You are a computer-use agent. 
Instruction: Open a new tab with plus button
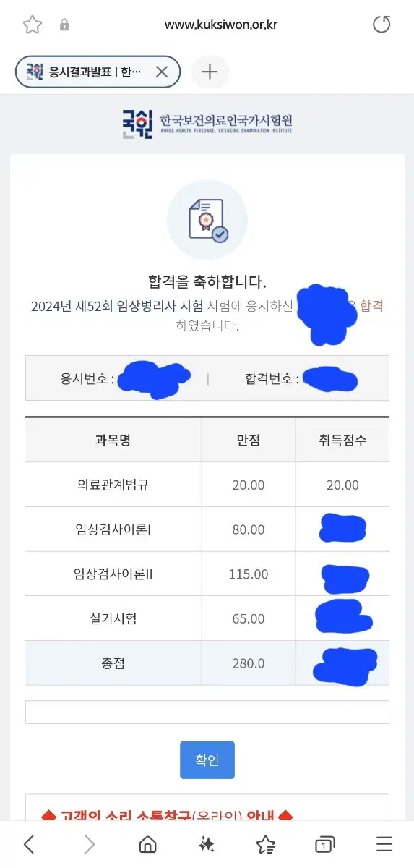click(x=210, y=72)
